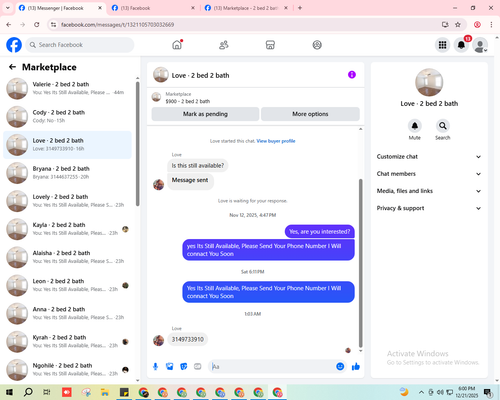Screen dimensions: 500x400
Task: Expand Chat members section
Action: pyautogui.click(x=429, y=174)
